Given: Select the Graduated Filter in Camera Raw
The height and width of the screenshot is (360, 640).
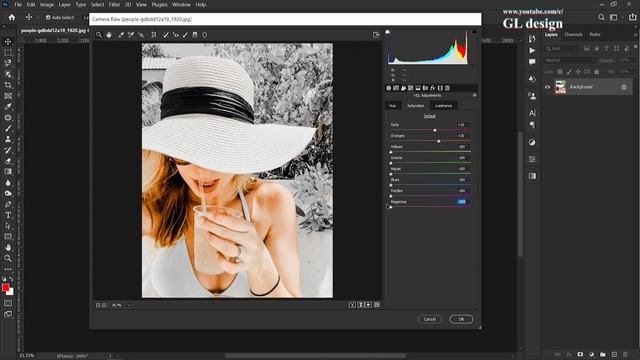Looking at the screenshot, I should pos(195,35).
